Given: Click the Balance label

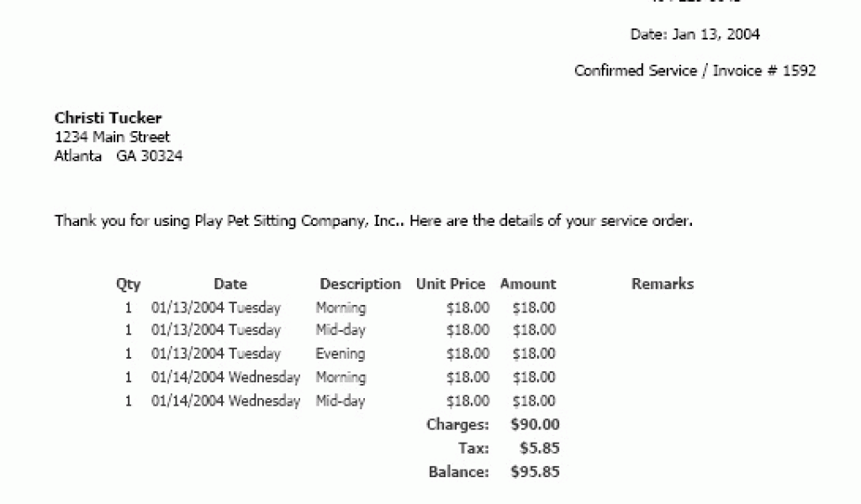Looking at the screenshot, I should (458, 471).
